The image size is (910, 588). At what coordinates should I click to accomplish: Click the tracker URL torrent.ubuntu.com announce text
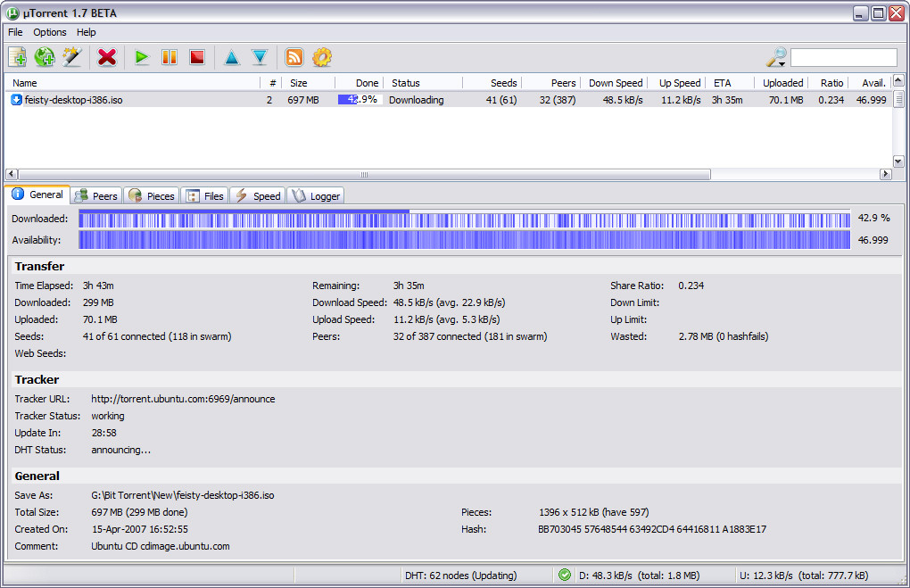pyautogui.click(x=183, y=399)
